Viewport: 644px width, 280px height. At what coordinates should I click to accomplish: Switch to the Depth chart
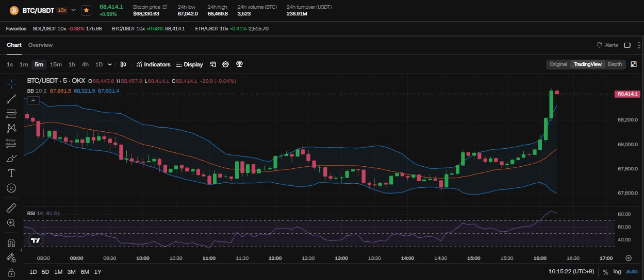point(615,64)
